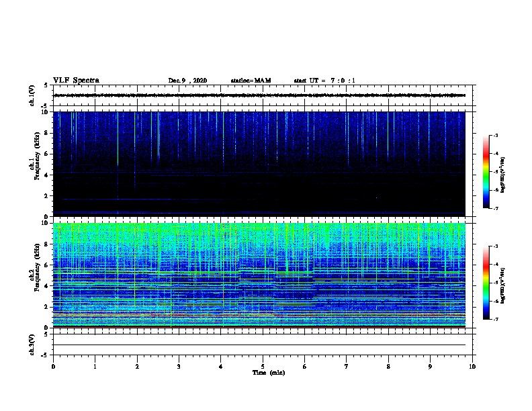Click the "1" tick on Time axis
532x411 pixels.
tap(95, 366)
